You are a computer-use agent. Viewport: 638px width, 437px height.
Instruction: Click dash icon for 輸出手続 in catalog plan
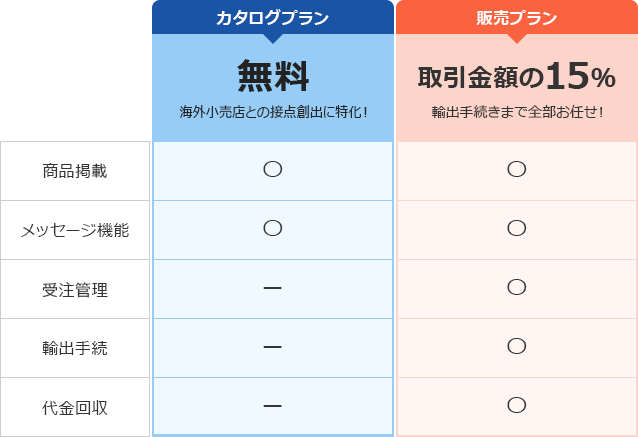click(273, 347)
